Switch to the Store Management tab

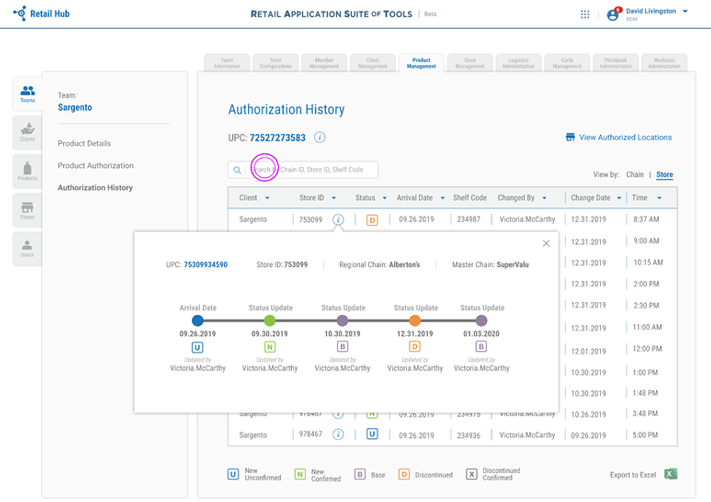click(470, 63)
